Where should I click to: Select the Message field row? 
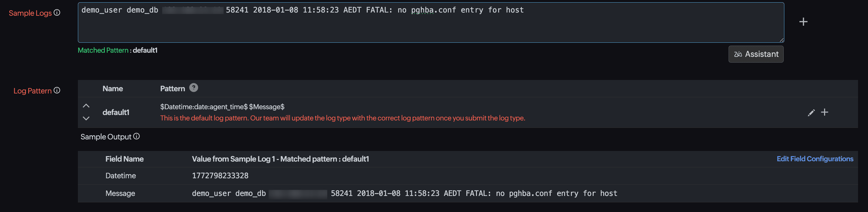(120, 193)
